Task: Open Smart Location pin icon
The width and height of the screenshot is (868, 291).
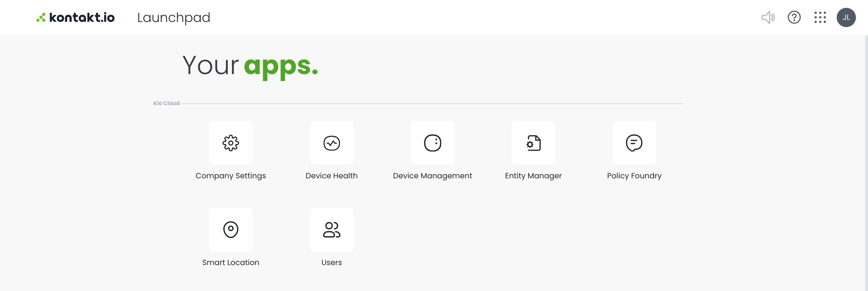Action: tap(231, 229)
